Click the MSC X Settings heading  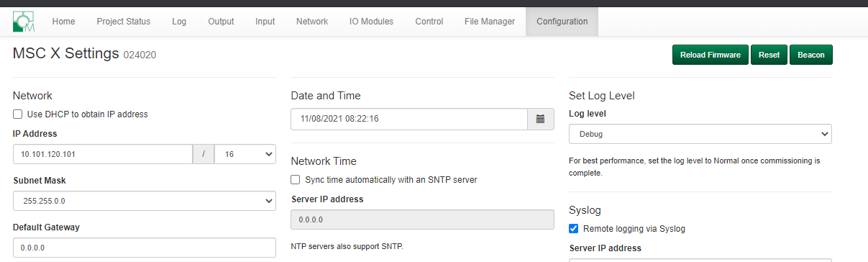pos(65,54)
